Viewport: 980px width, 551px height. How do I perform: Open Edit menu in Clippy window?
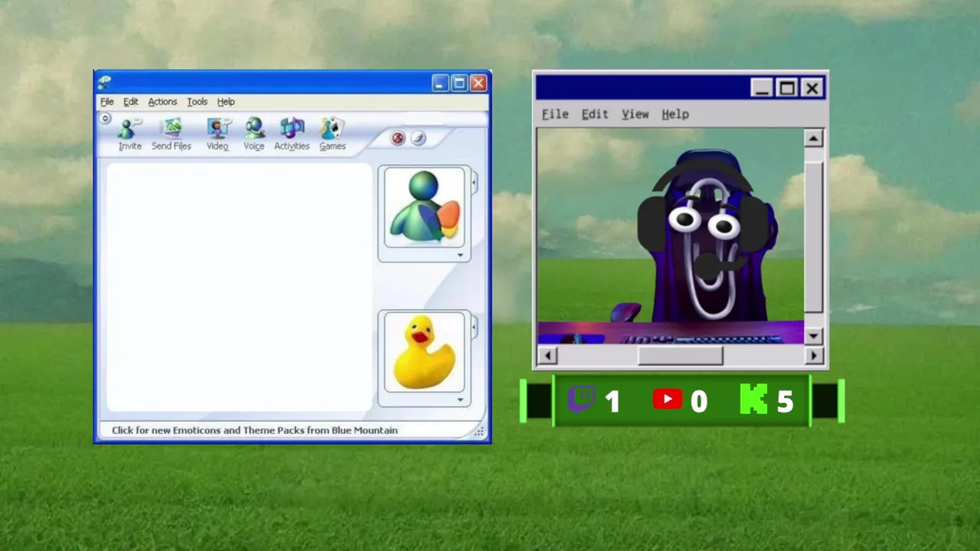595,114
